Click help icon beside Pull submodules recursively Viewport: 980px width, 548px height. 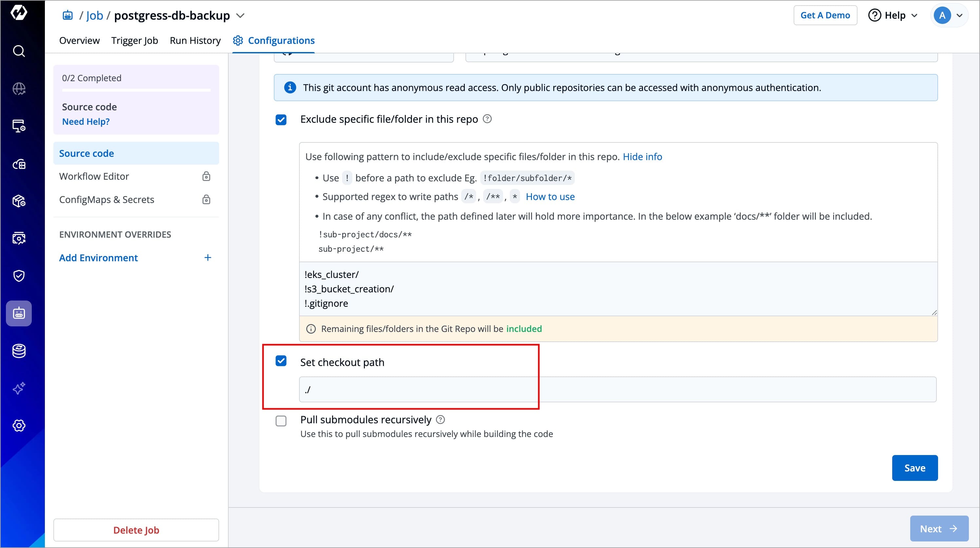440,419
